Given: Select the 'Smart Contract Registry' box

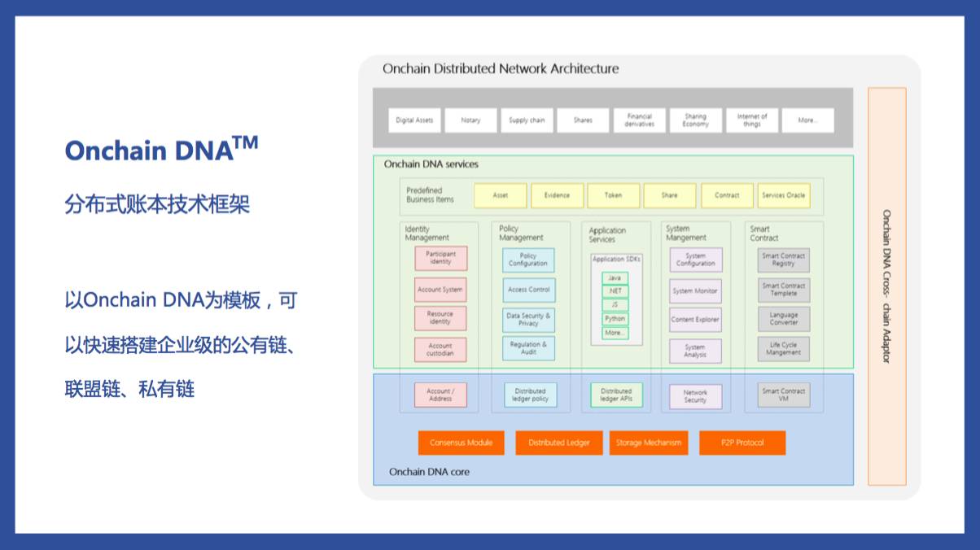Looking at the screenshot, I should [784, 260].
